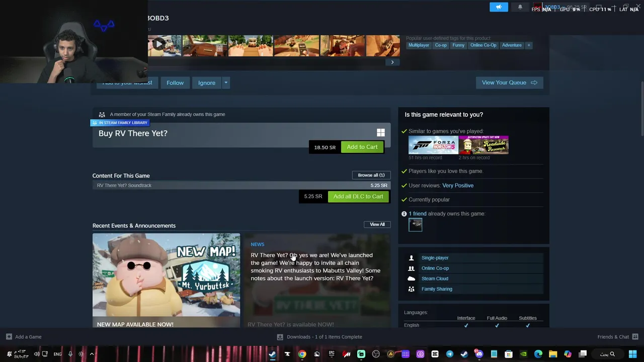The image size is (644, 362).
Task: Toggle the taskbar microphone icon
Action: click(x=70, y=354)
